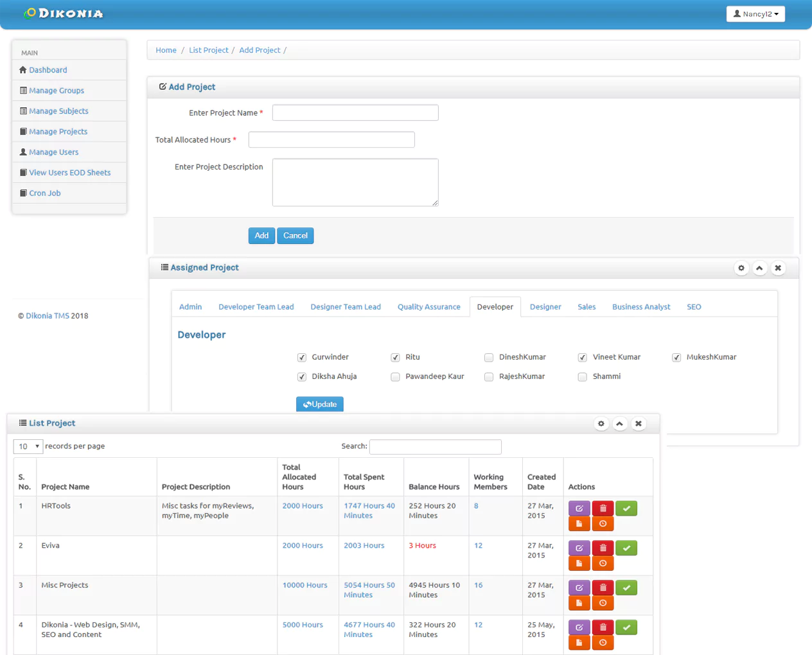This screenshot has height=655, width=812.
Task: Click the purple edit icon for HRTools
Action: coord(579,509)
